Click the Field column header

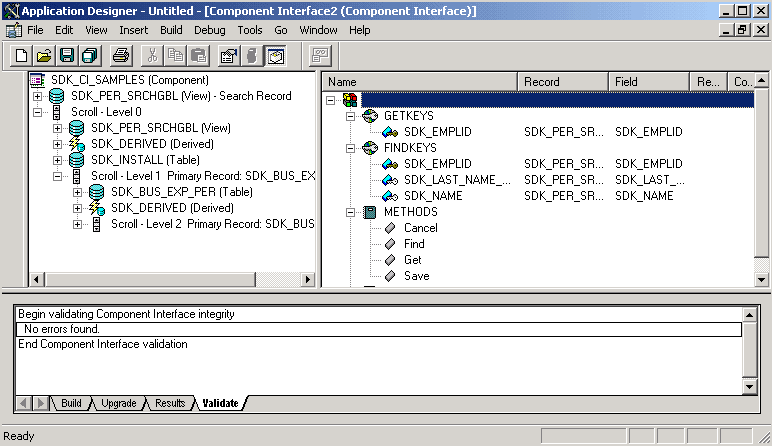pos(649,82)
